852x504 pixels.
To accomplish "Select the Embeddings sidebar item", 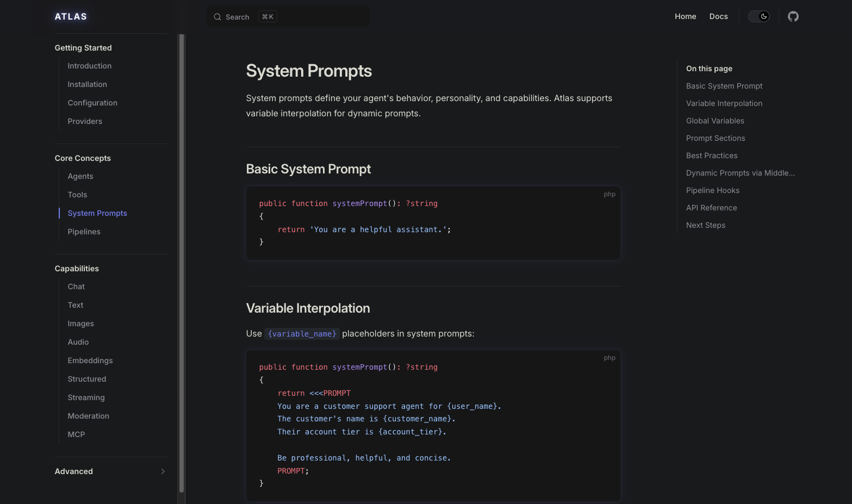I will [x=90, y=360].
